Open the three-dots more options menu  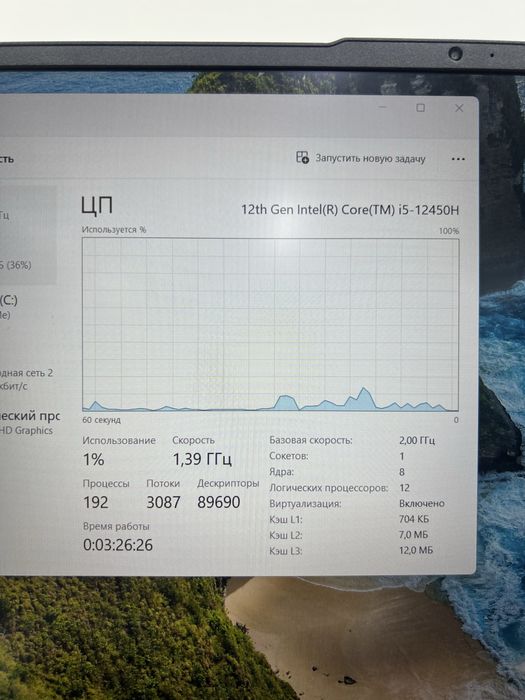[x=458, y=159]
